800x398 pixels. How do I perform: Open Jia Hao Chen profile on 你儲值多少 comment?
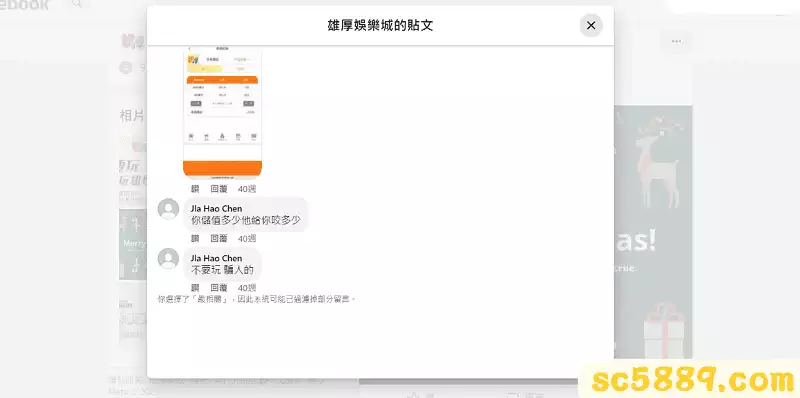[x=216, y=208]
